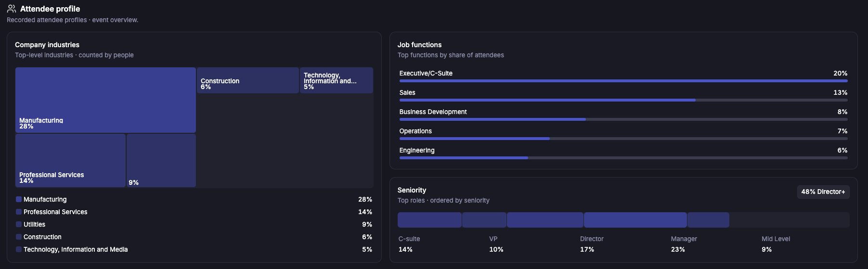Click the 20% value for Executive/C-Suite
This screenshot has width=868, height=269.
pos(841,73)
